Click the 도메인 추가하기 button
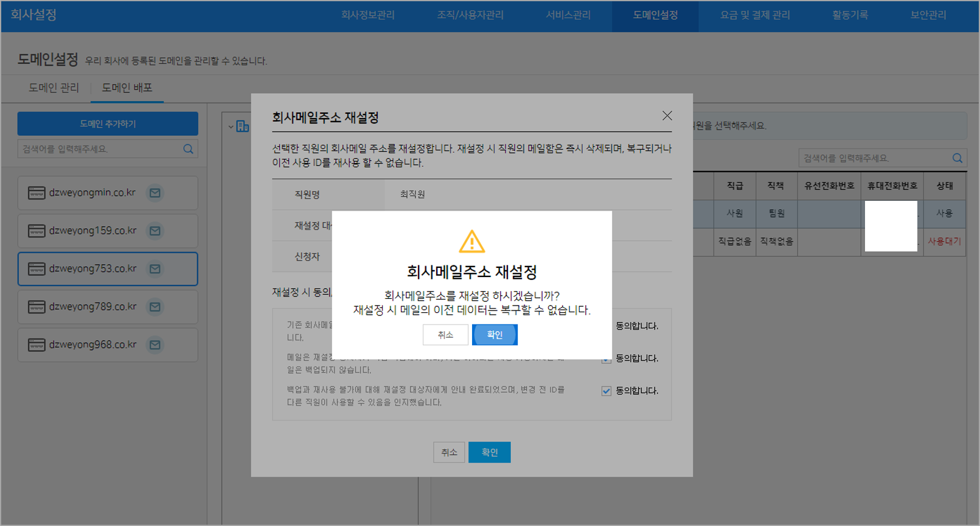This screenshot has width=980, height=526. (x=108, y=124)
